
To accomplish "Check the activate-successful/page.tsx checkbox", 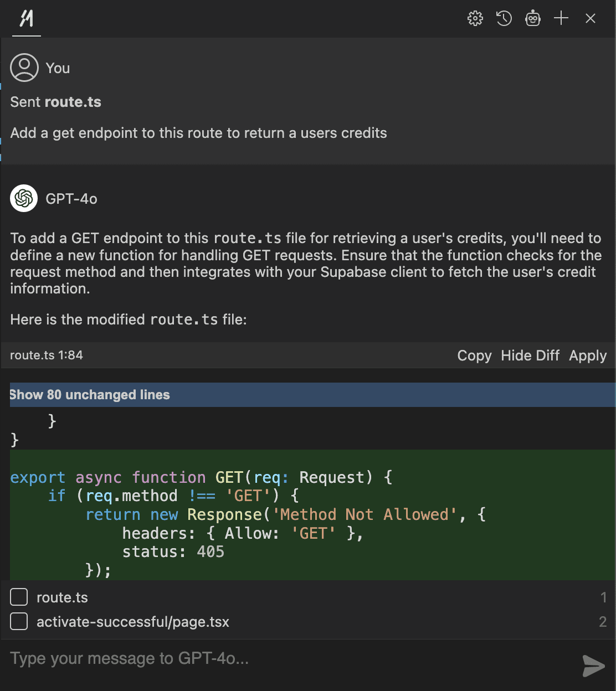I will coord(19,621).
